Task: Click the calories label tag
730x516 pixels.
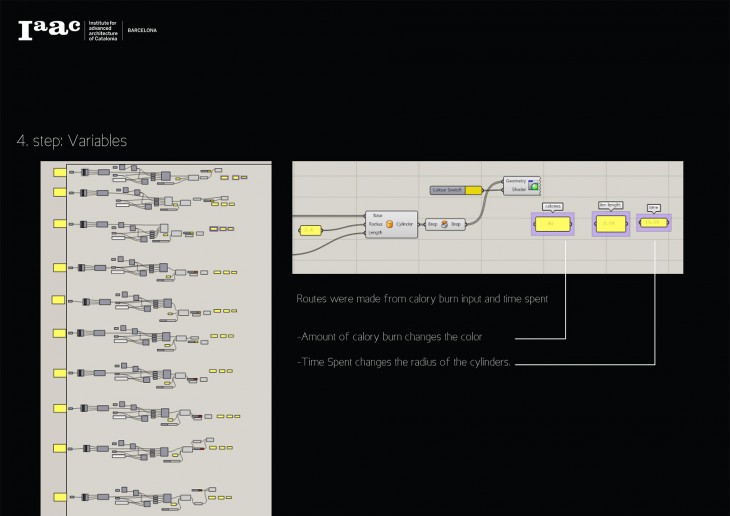Action: pyautogui.click(x=551, y=206)
